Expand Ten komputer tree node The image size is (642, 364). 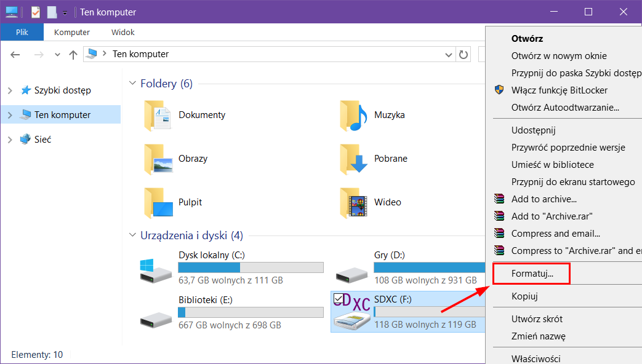10,115
